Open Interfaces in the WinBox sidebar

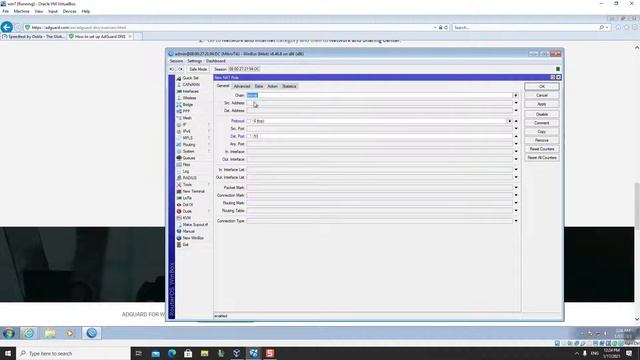click(x=191, y=91)
